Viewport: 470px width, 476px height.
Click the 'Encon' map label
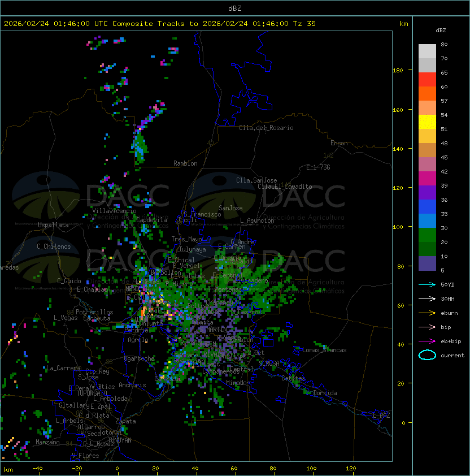(339, 143)
